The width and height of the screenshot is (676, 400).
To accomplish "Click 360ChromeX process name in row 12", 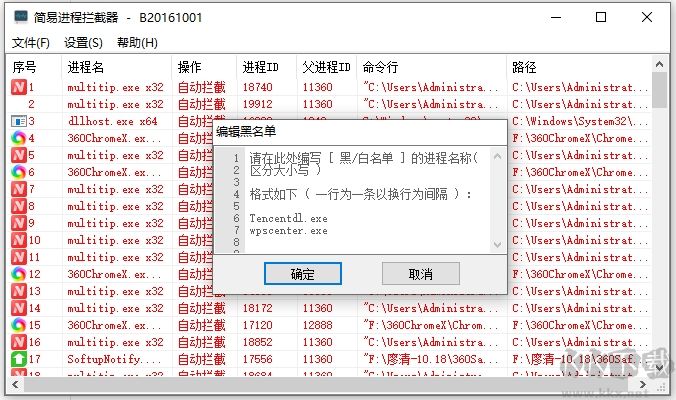I will 114,274.
